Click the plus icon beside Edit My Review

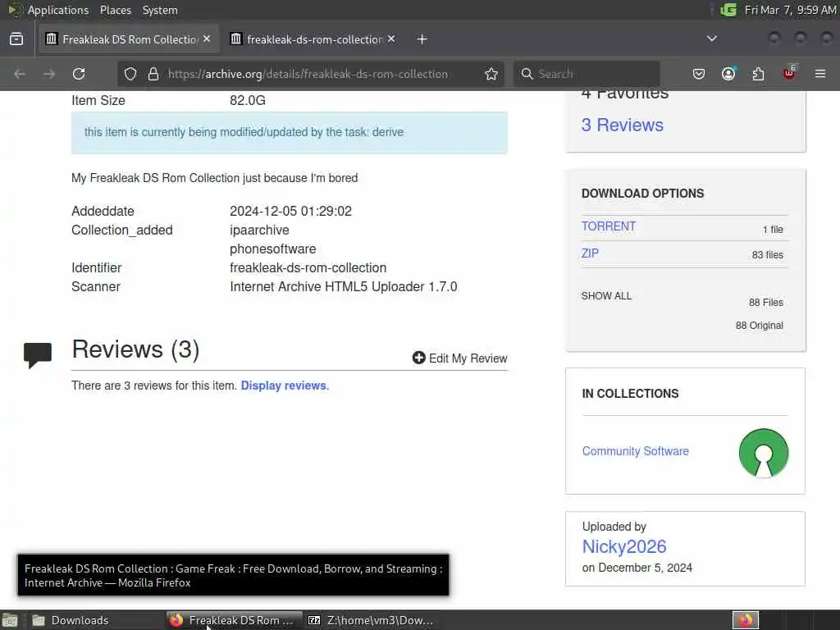coord(418,358)
